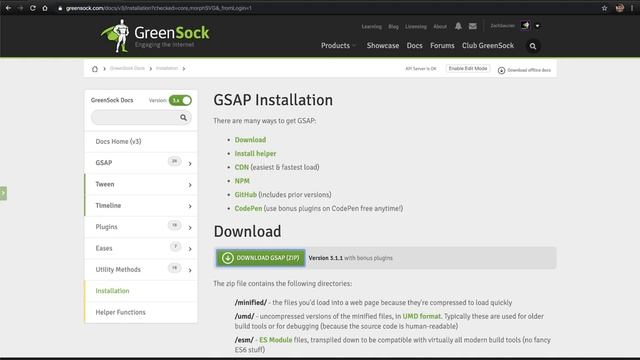Open the user account avatar thumbnail

[x=525, y=26]
